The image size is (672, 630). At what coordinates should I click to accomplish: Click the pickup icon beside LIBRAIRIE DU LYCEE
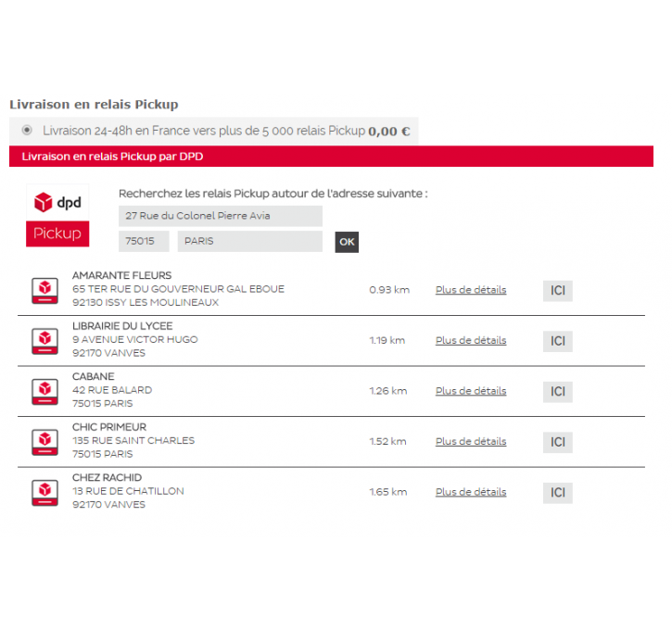[45, 341]
